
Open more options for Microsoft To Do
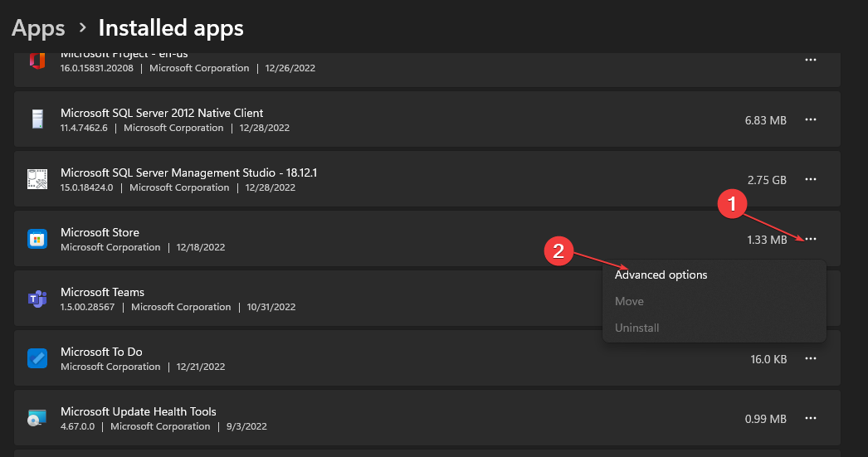pyautogui.click(x=811, y=358)
